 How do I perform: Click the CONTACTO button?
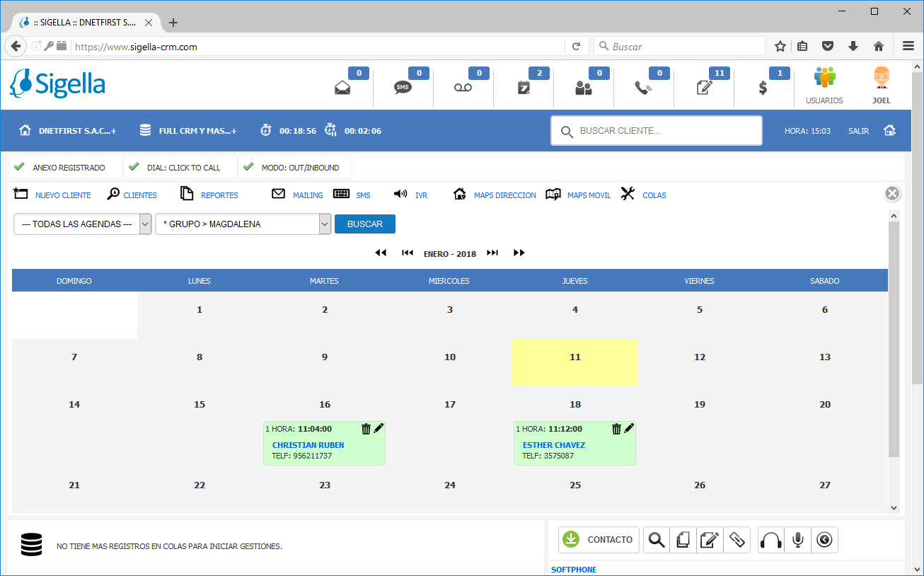click(599, 540)
